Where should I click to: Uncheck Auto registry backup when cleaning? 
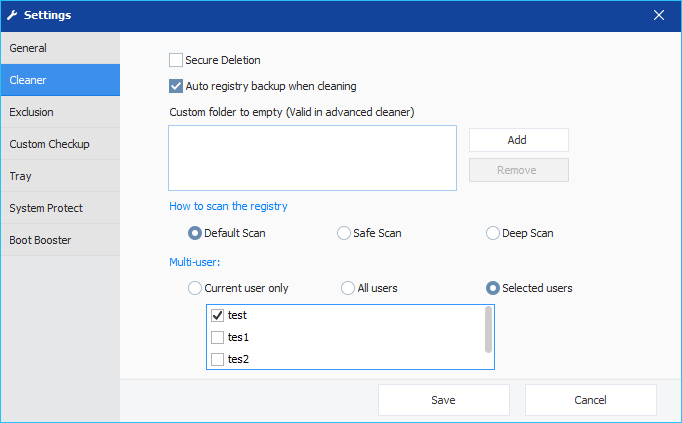(x=176, y=86)
